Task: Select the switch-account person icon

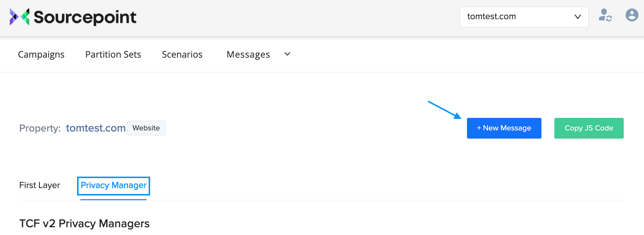Action: 604,15
